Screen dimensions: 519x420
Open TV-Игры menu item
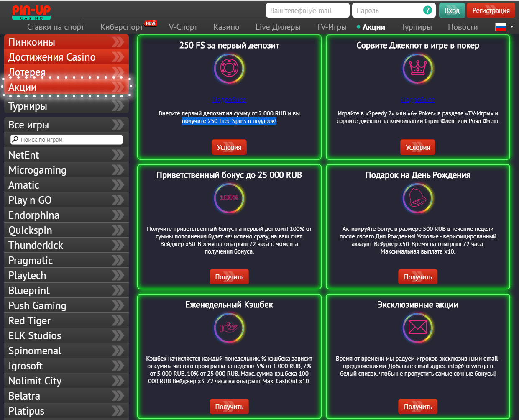click(332, 27)
